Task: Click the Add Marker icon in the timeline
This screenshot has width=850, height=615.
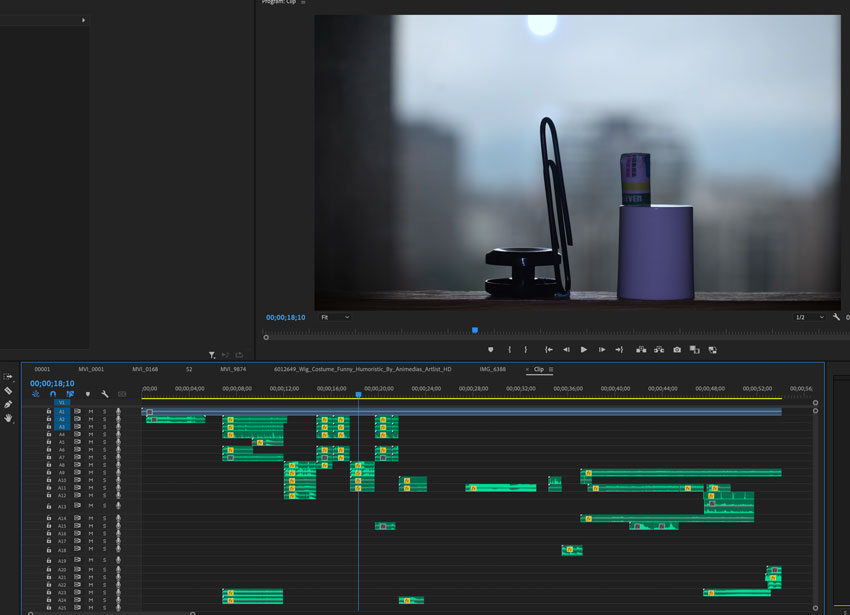Action: pos(87,394)
